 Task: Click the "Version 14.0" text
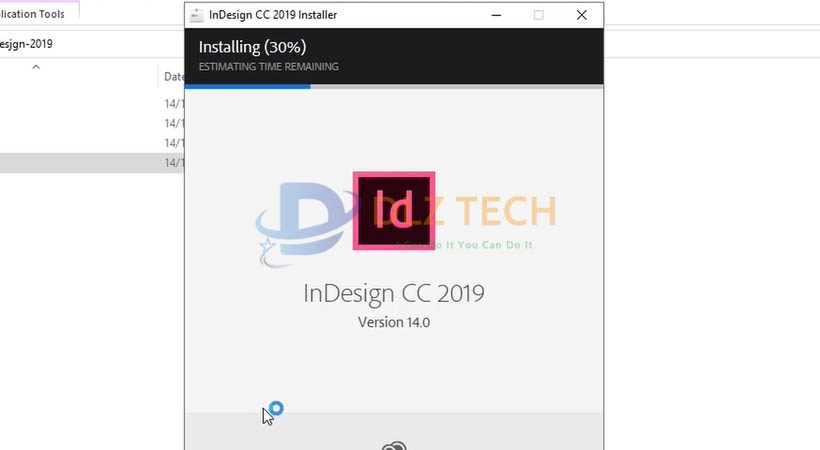[x=394, y=322]
